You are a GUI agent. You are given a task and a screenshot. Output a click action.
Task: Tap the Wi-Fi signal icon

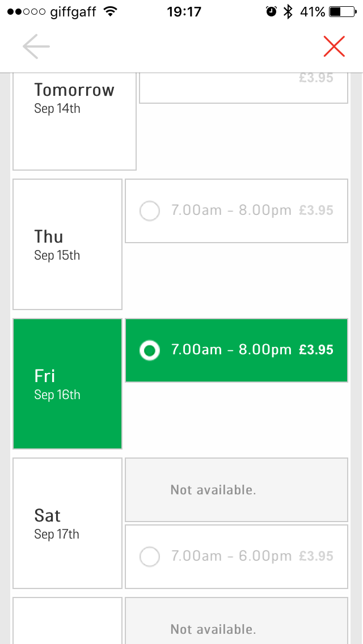point(110,11)
